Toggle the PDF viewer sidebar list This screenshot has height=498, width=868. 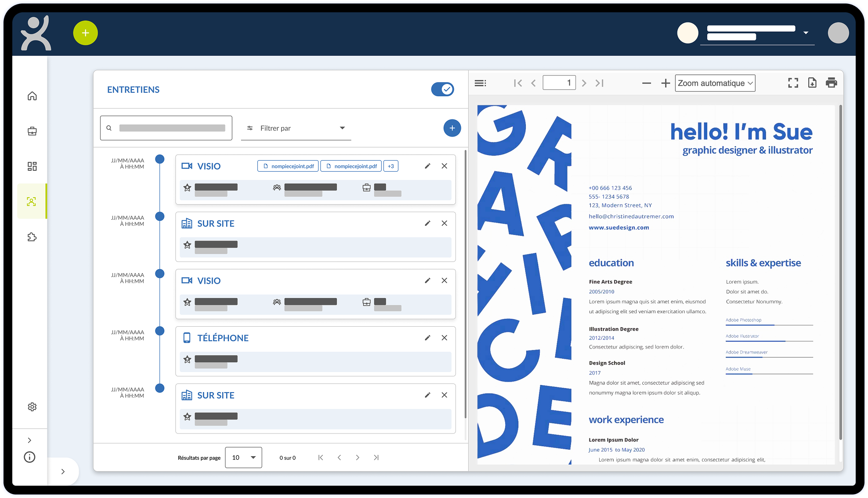click(480, 83)
